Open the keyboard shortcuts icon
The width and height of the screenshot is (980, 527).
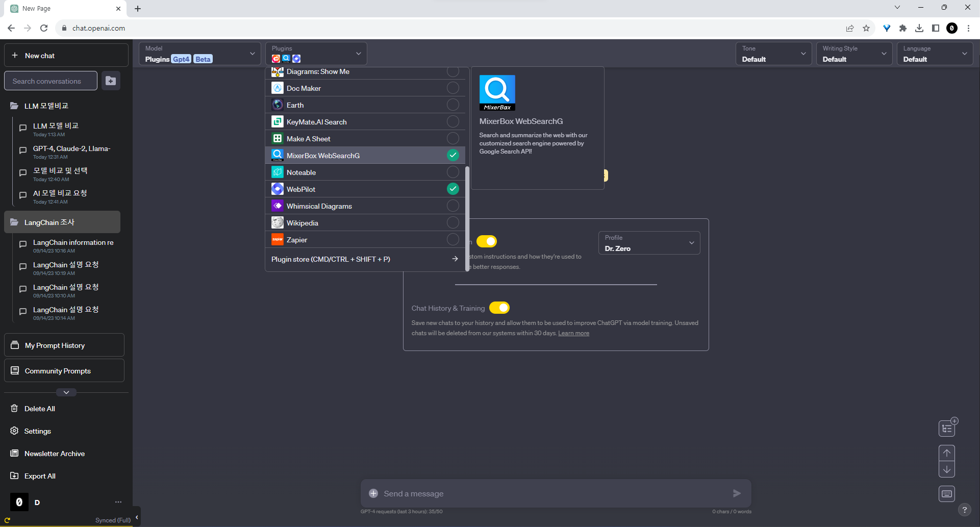coord(947,494)
